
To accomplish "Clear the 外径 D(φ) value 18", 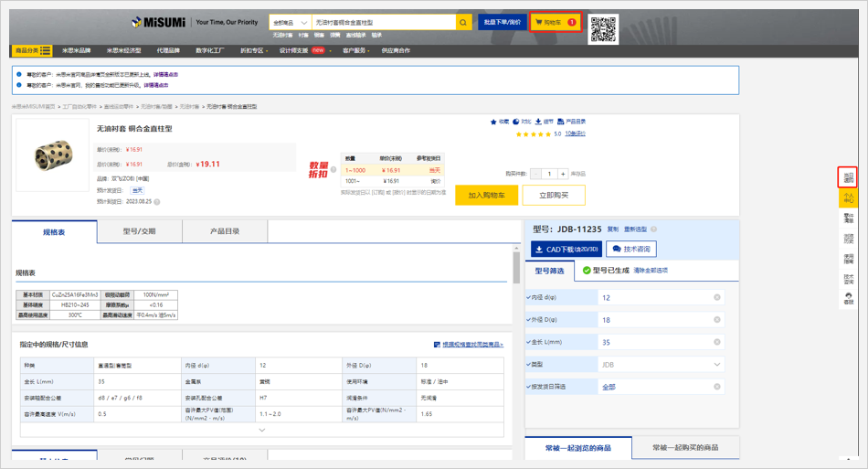I will [717, 320].
